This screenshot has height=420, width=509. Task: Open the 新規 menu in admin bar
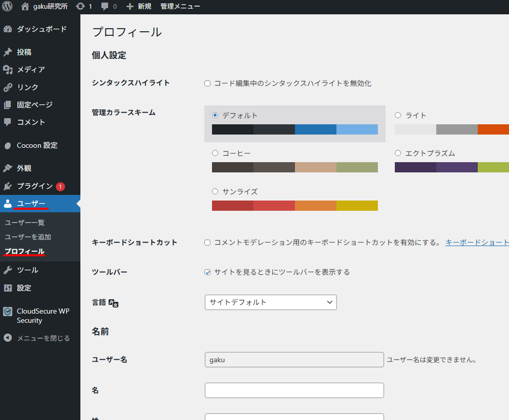click(x=139, y=7)
